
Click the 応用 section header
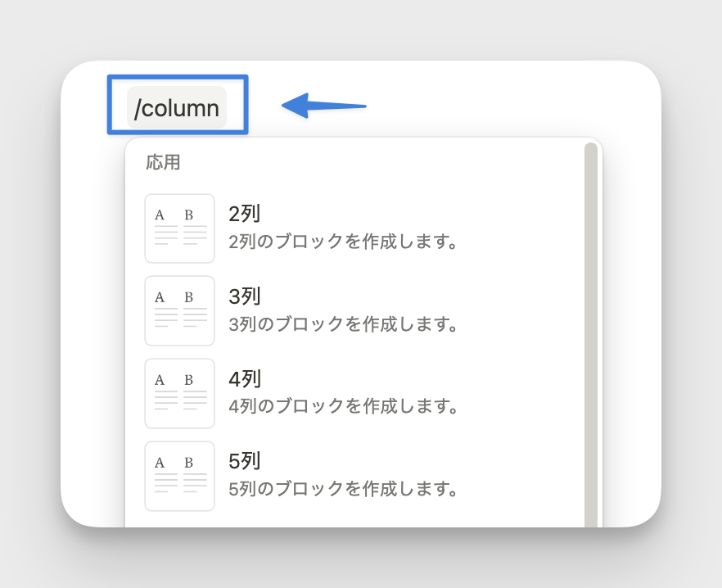tap(163, 162)
